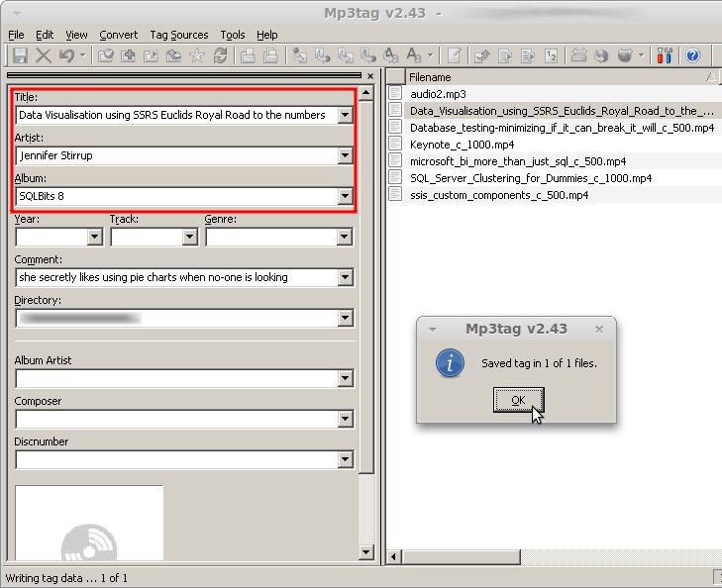Select audio2.mp3 in the file list

438,94
